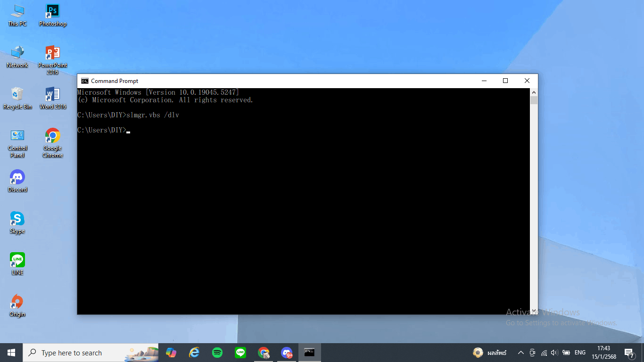Click the taskbar search box
The height and width of the screenshot is (362, 644).
pos(91,353)
